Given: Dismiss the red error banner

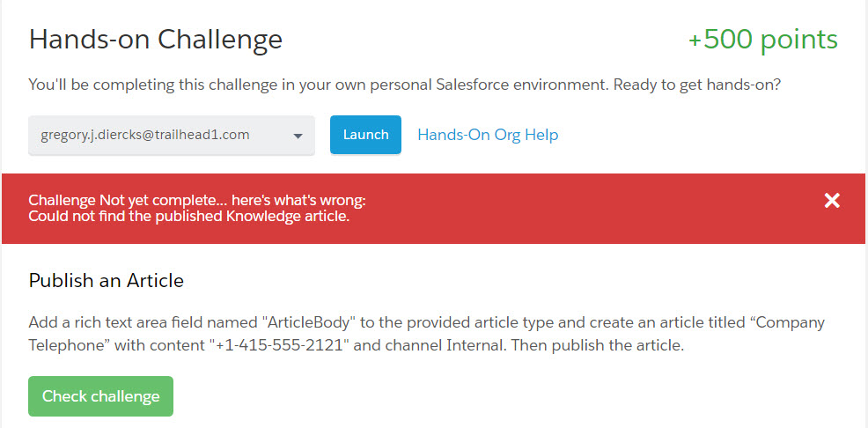Looking at the screenshot, I should click(832, 201).
